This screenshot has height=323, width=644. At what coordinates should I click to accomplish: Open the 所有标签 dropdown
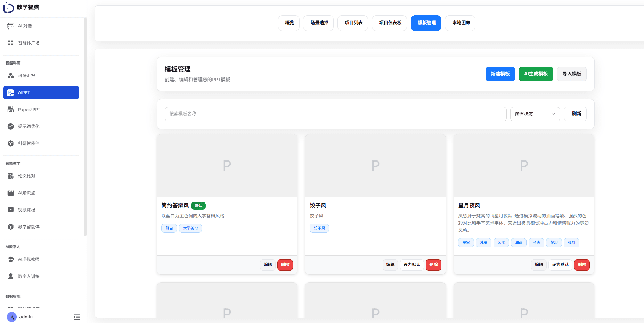pos(535,114)
